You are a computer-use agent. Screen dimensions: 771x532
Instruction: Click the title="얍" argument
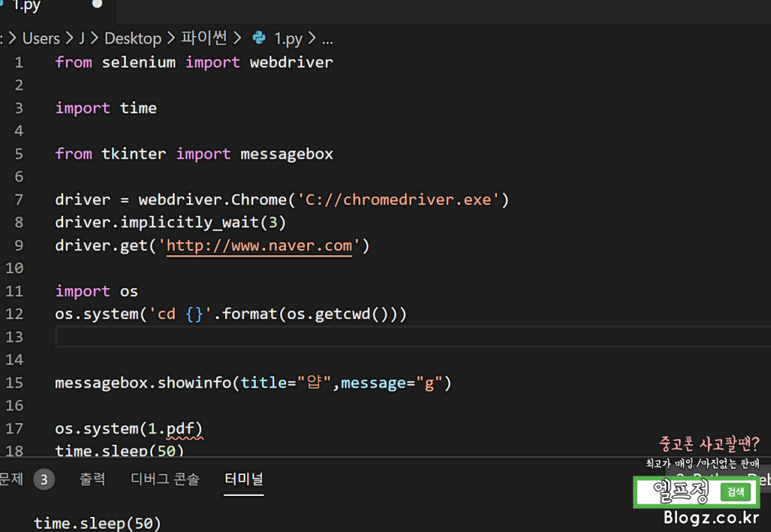285,383
